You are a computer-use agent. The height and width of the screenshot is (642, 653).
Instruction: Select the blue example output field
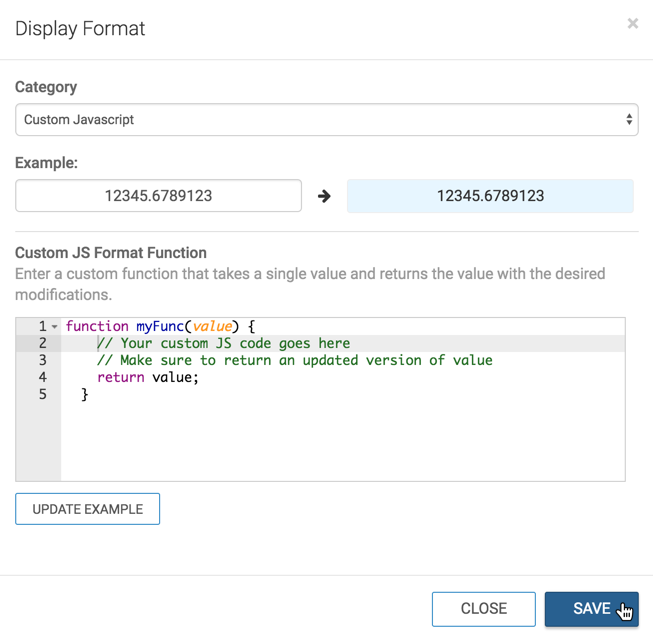[490, 196]
